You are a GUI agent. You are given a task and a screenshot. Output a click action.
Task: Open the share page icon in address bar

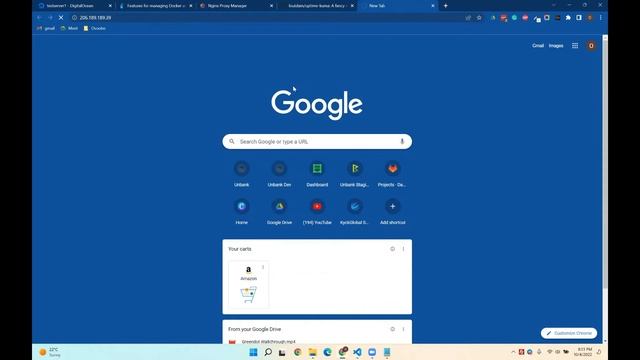click(468, 18)
